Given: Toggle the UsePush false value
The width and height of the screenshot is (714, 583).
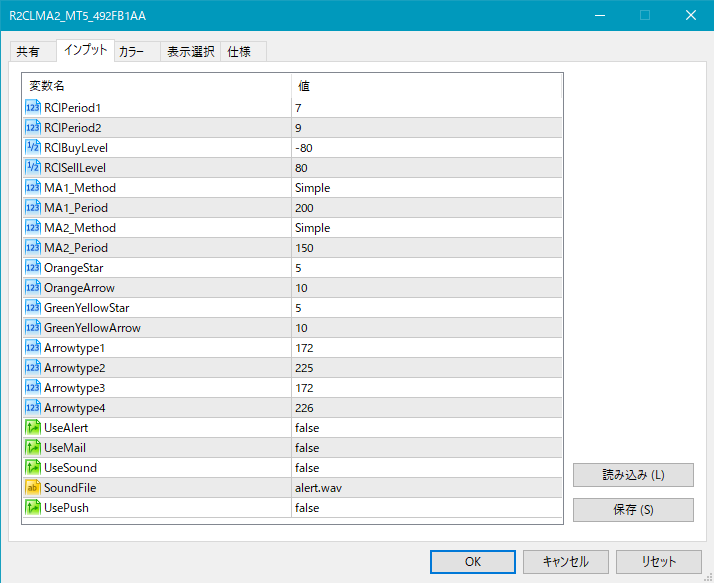Looking at the screenshot, I should pyautogui.click(x=427, y=508).
